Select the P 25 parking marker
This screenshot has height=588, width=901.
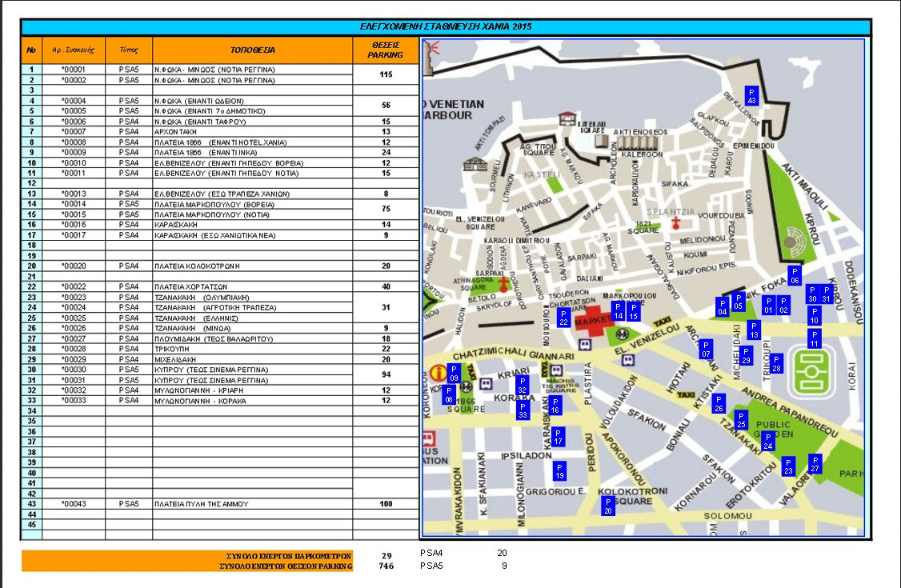pyautogui.click(x=741, y=420)
